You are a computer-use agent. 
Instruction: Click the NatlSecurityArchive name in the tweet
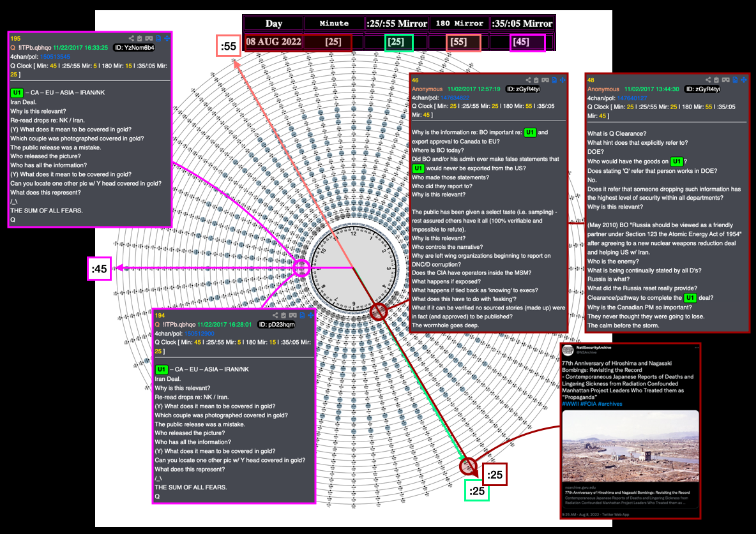594,348
